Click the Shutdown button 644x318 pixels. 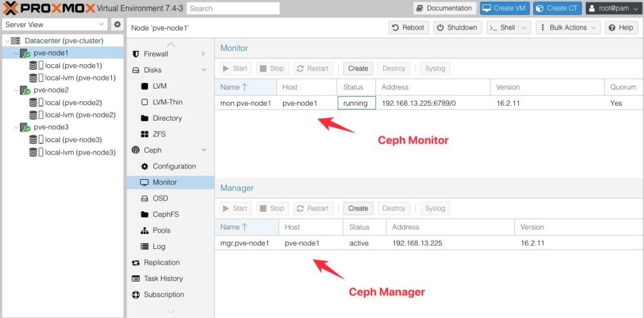pos(458,28)
